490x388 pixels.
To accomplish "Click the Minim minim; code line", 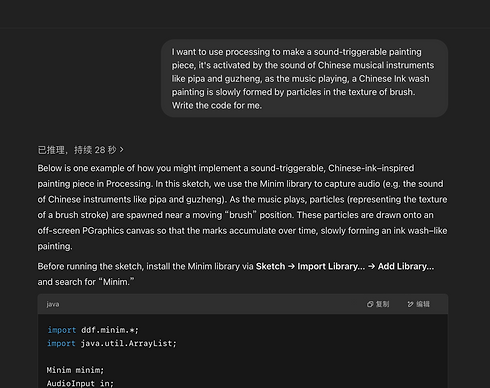I will 75,370.
